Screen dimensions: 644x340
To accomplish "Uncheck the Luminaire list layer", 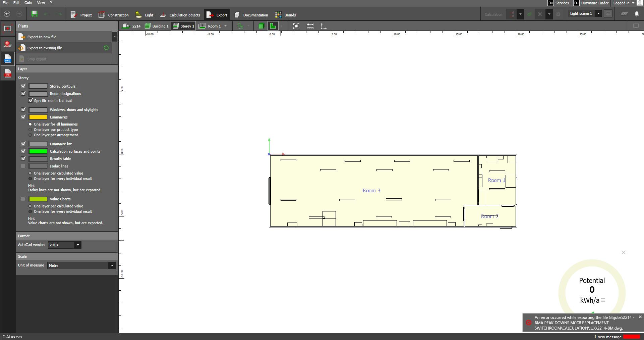I will (23, 144).
